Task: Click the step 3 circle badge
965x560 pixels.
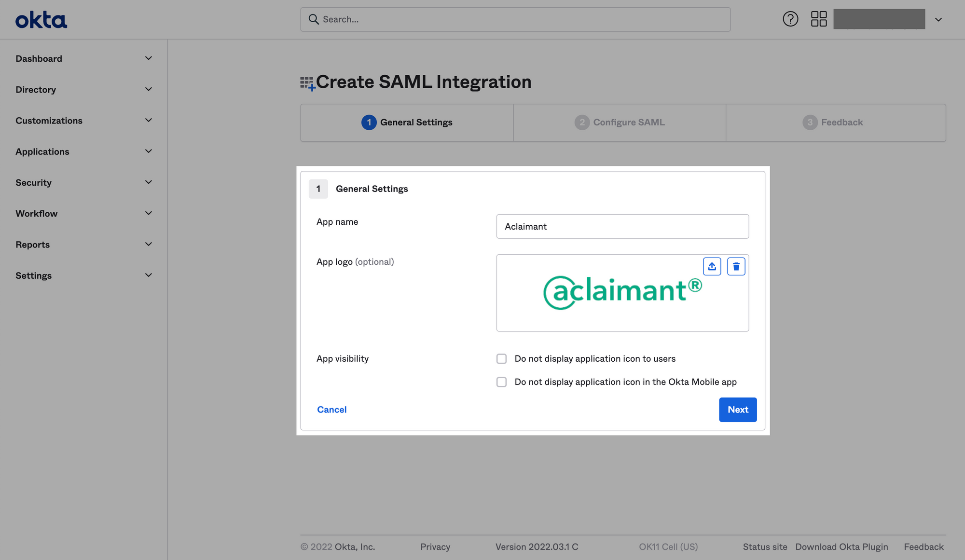Action: coord(810,123)
